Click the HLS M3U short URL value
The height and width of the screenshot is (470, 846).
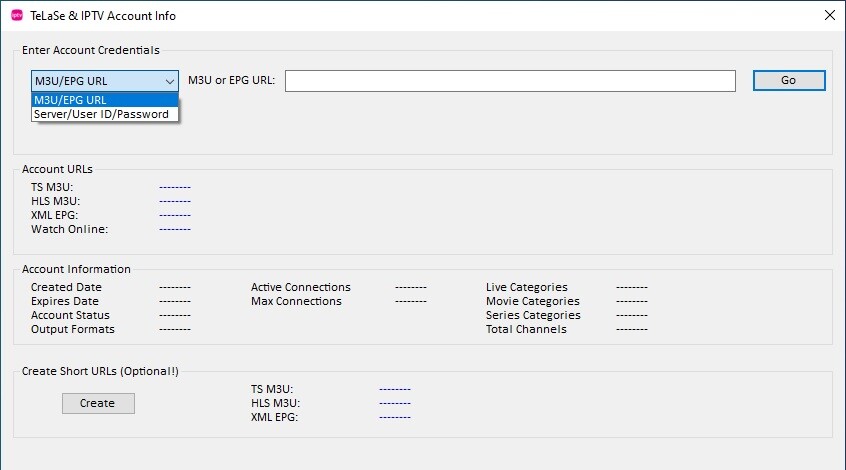click(394, 403)
